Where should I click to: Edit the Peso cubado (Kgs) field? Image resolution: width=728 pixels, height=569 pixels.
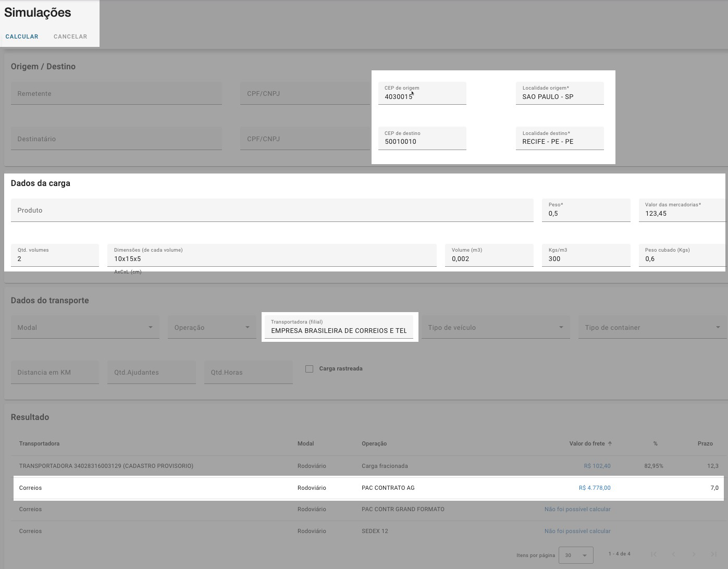click(683, 255)
